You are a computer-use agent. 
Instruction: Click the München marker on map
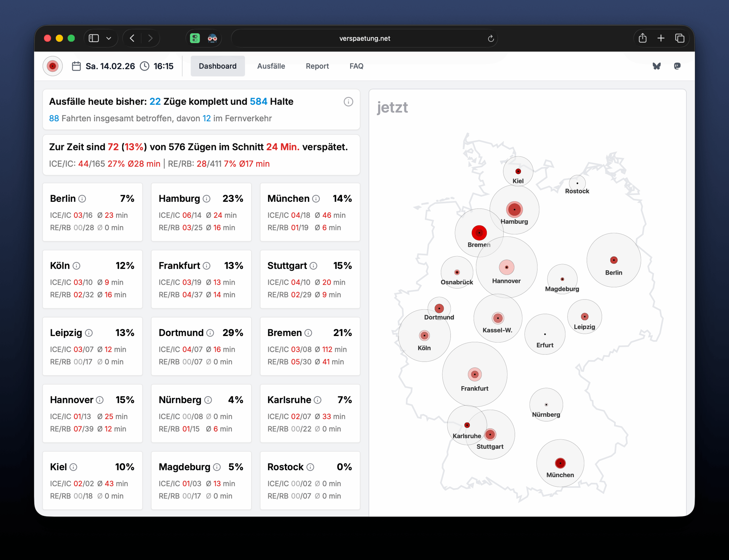pos(560,463)
